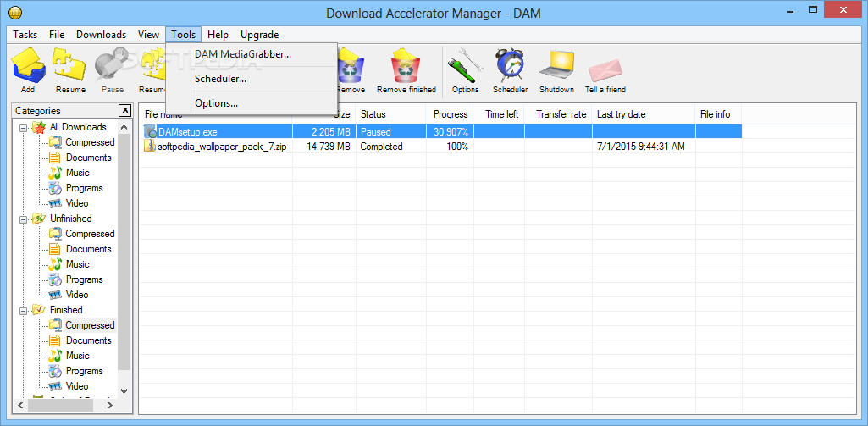Sort by the File info column header
This screenshot has width=868, height=426.
[719, 114]
